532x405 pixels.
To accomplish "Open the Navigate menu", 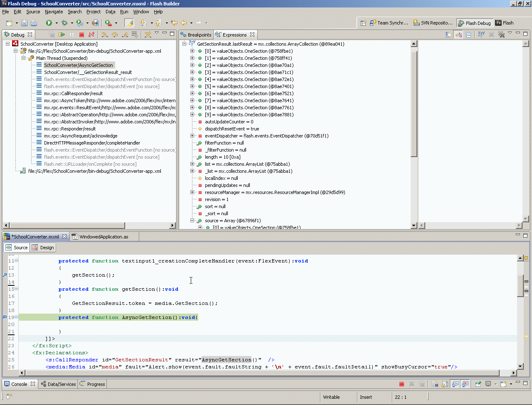I will click(54, 12).
